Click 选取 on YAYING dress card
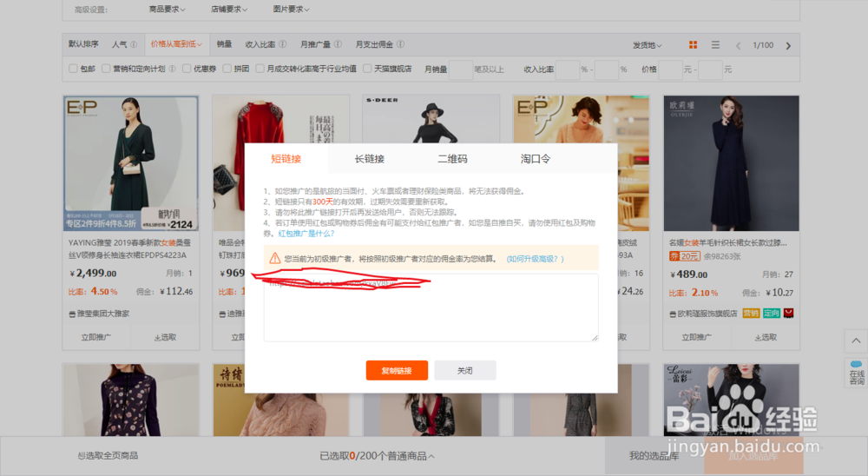The width and height of the screenshot is (868, 476). [165, 337]
